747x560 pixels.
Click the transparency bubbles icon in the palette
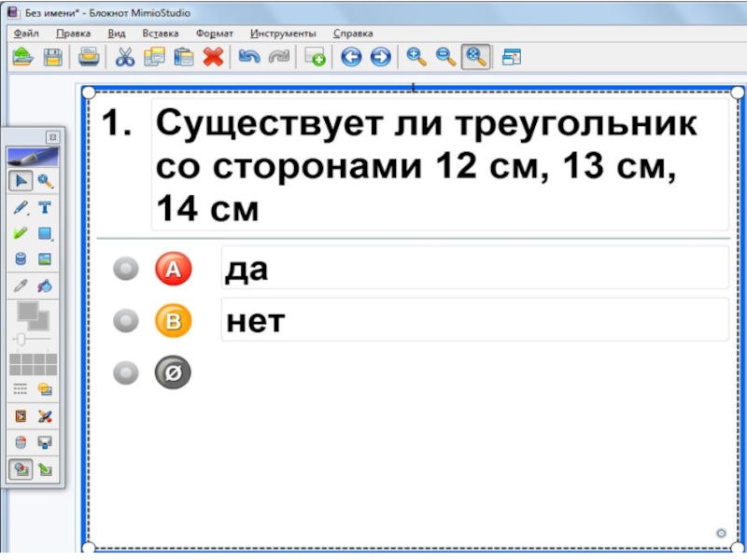pyautogui.click(x=45, y=390)
